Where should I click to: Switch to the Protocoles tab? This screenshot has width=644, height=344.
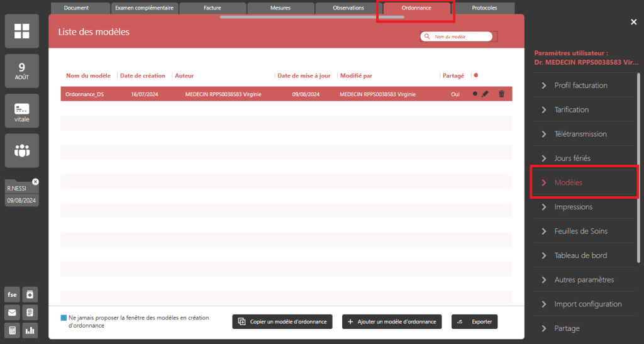[484, 8]
